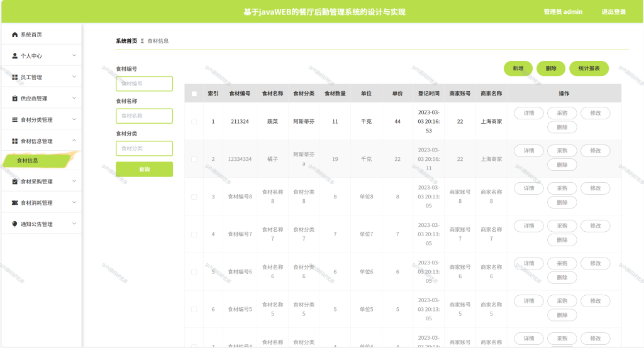The width and height of the screenshot is (644, 348).
Task: Focus the 食材编号 input field
Action: [144, 84]
